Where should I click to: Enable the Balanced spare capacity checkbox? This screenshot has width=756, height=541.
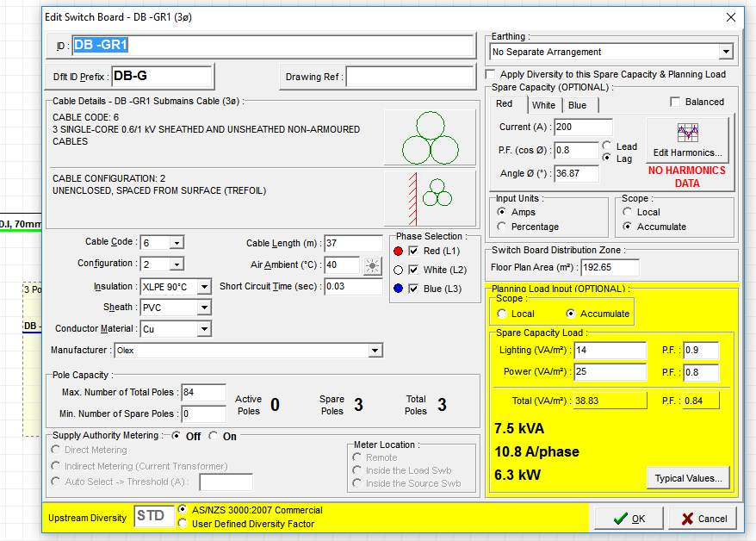click(x=675, y=102)
